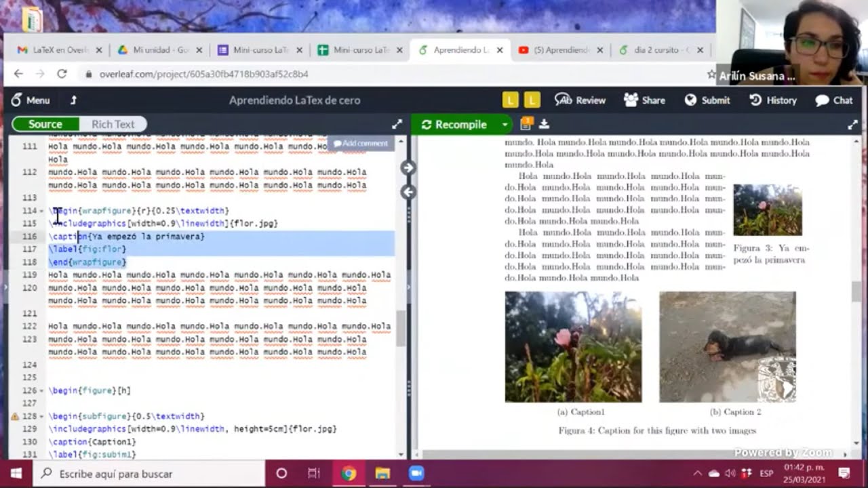The image size is (868, 488).
Task: Bookmark this page with the star
Action: click(x=711, y=74)
